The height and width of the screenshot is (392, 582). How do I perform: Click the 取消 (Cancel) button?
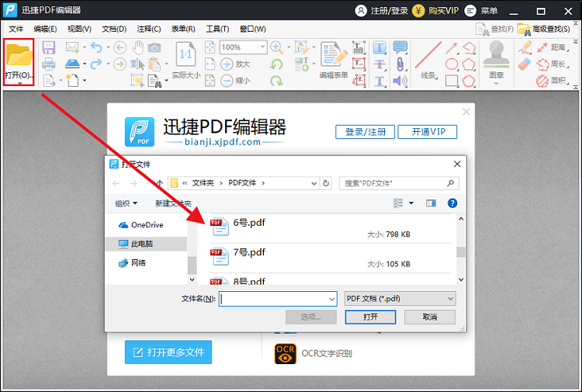pyautogui.click(x=430, y=317)
